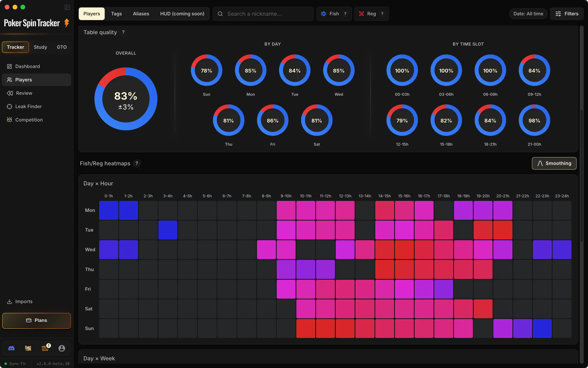Screen dimensions: 588x368
Task: Focus the Search a nickname field
Action: tap(263, 14)
